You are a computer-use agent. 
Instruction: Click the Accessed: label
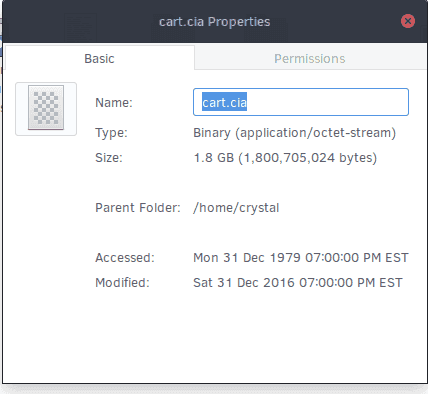125,258
